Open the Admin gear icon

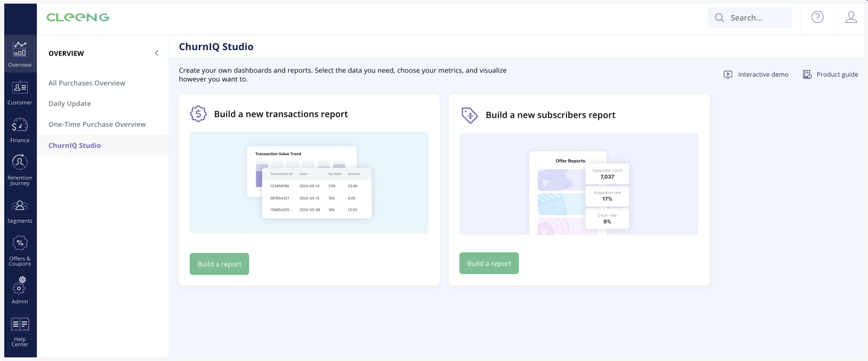(20, 286)
